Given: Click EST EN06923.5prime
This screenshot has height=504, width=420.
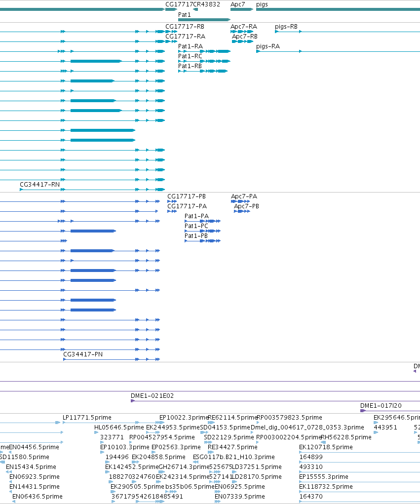Looking at the screenshot, I should (35, 477).
